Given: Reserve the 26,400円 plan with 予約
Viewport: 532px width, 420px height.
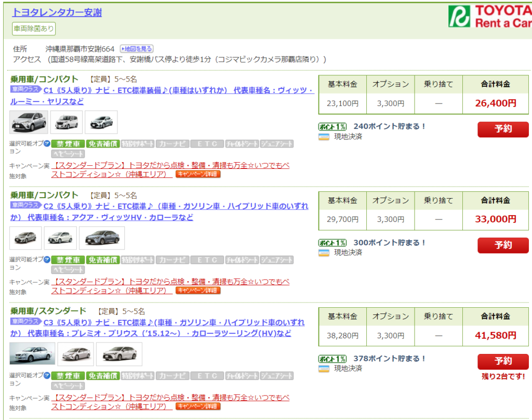Looking at the screenshot, I should [x=503, y=129].
